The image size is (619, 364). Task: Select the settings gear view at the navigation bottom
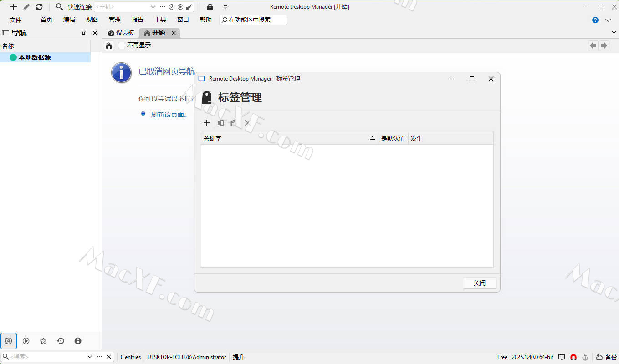tap(9, 341)
